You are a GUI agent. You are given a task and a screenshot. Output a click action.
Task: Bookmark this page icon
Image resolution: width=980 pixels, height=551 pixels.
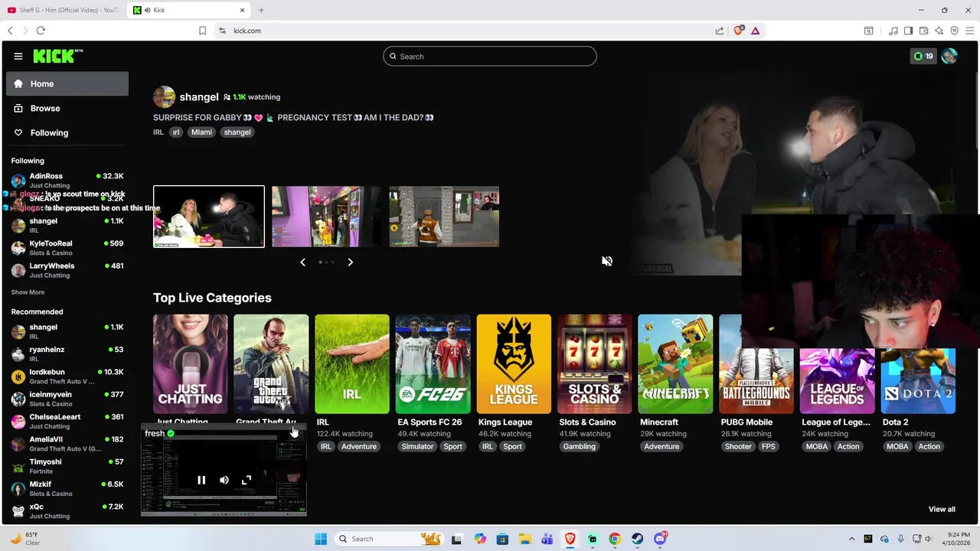pos(202,31)
